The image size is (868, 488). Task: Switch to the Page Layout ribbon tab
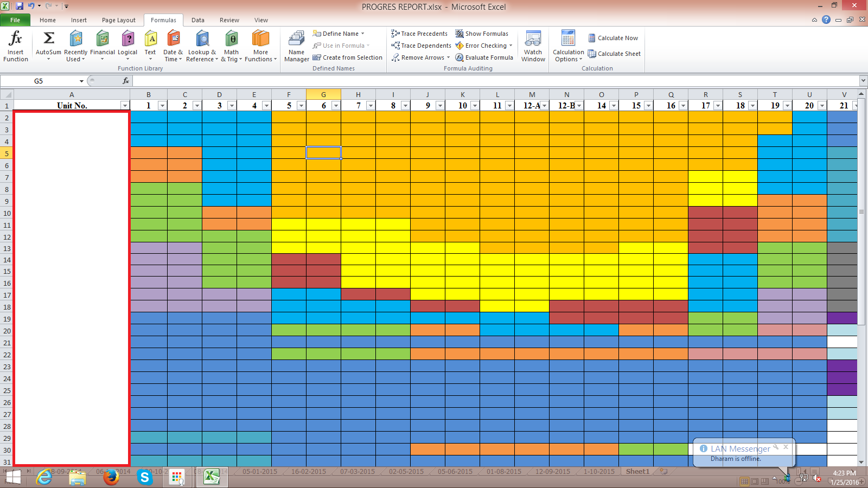click(118, 20)
